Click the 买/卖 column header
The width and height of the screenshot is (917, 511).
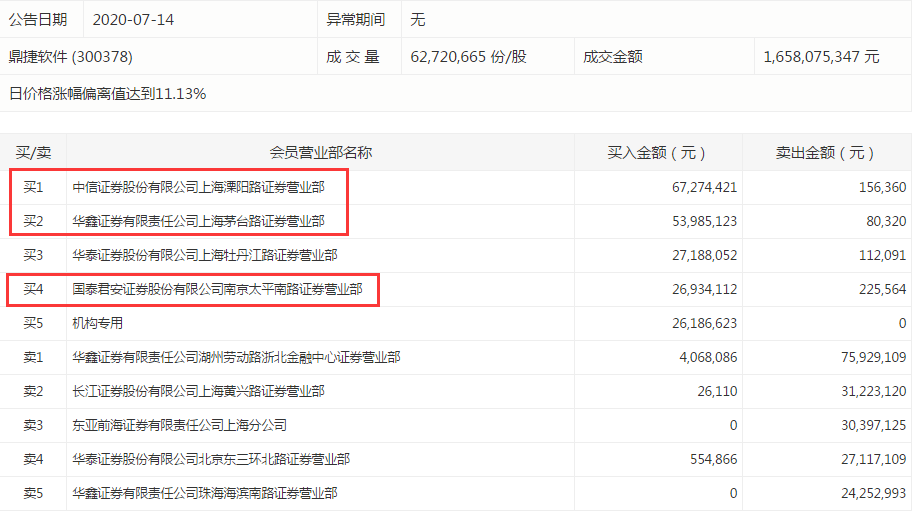point(33,153)
